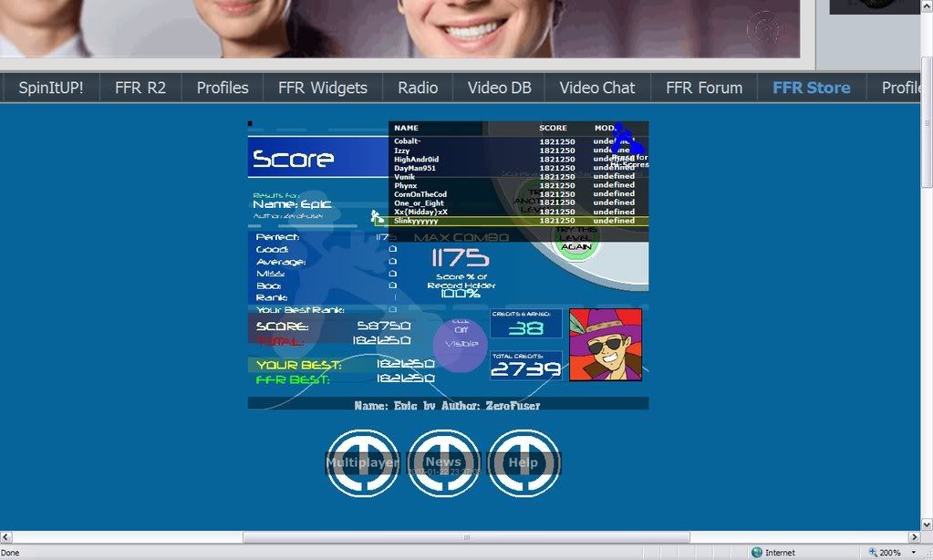Click the vertical scrollbar down arrow

click(x=926, y=524)
